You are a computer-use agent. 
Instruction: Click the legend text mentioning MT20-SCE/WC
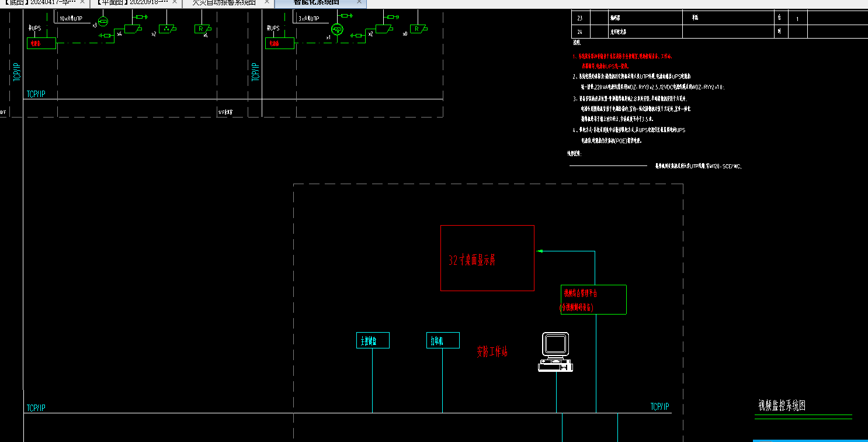click(698, 166)
